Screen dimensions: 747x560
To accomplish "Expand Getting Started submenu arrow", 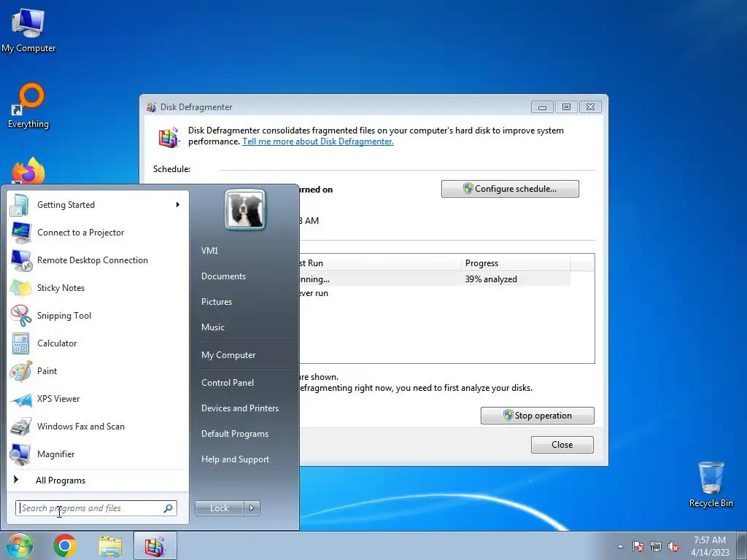I will coord(178,205).
